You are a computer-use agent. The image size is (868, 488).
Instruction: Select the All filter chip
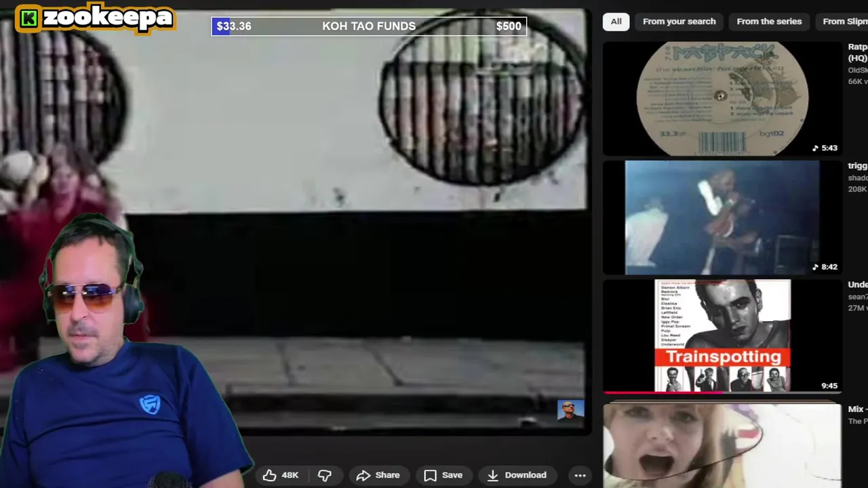coord(616,21)
